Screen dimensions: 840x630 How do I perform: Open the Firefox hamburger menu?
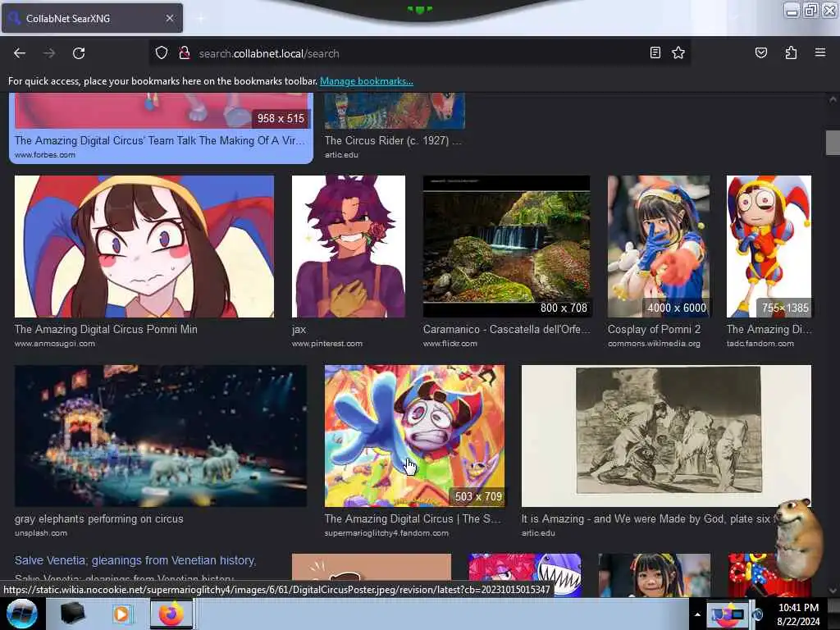pos(820,52)
